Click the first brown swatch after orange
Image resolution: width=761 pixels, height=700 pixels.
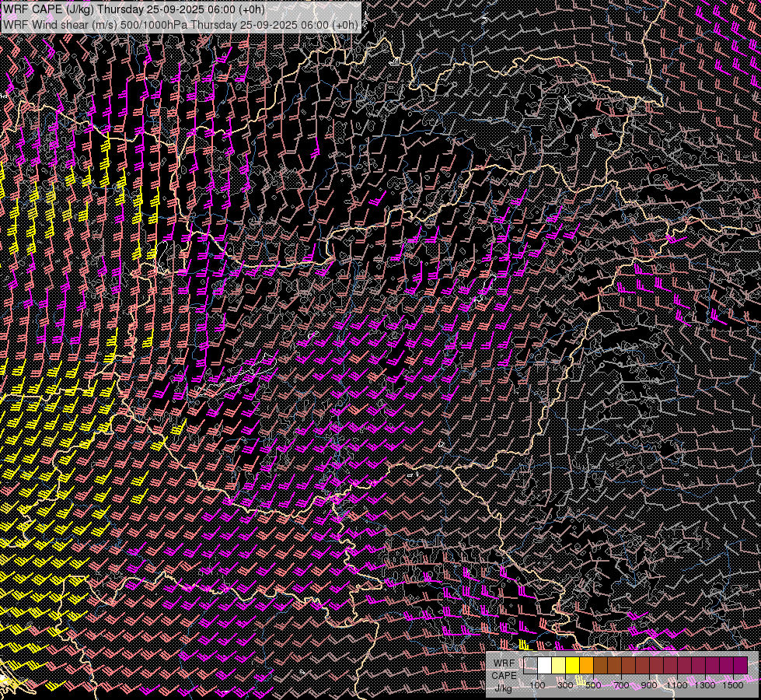(x=600, y=665)
